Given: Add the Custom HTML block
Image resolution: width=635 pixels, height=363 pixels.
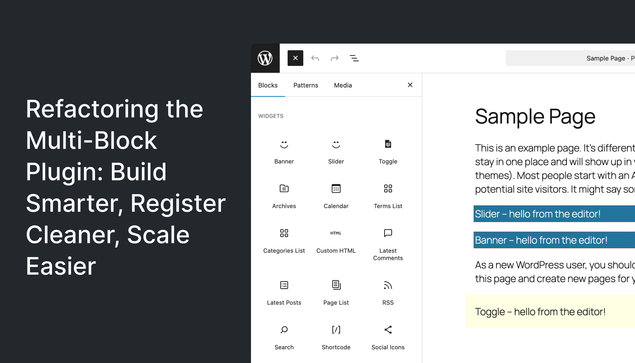Looking at the screenshot, I should [x=336, y=241].
